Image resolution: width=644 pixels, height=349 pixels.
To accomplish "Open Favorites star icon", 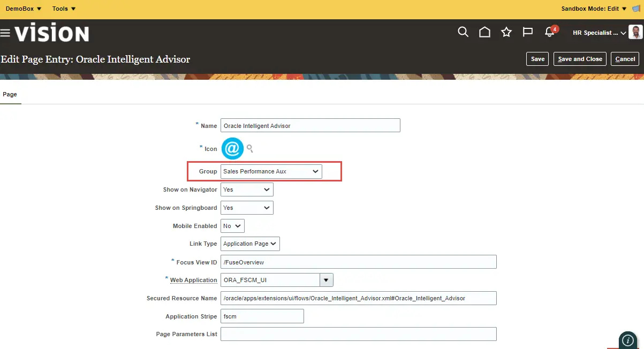I will coord(506,32).
